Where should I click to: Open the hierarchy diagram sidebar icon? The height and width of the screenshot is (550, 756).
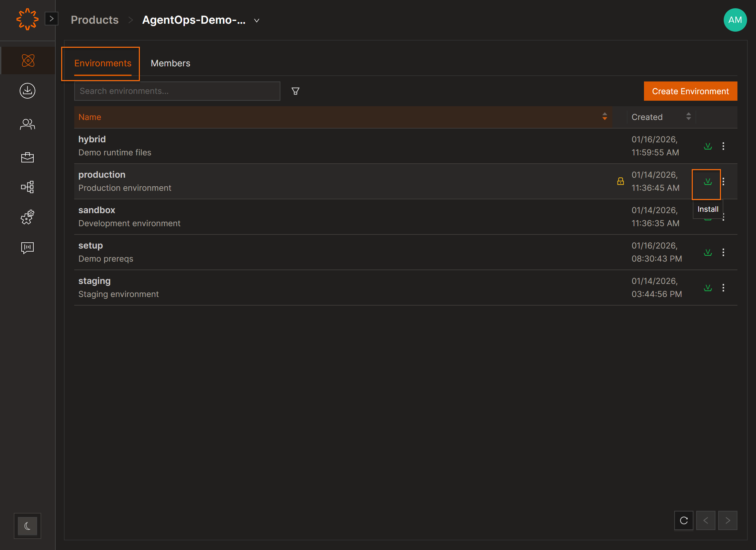pos(27,187)
